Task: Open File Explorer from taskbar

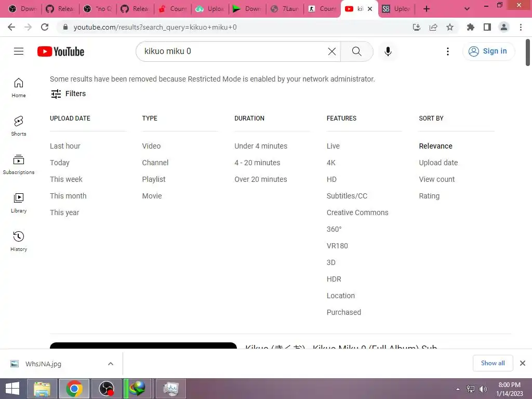Action: pyautogui.click(x=42, y=389)
